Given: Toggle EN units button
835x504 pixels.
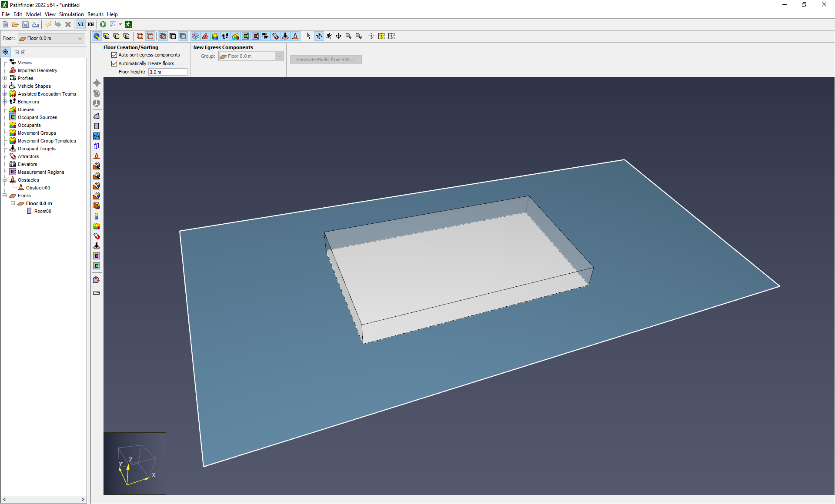Looking at the screenshot, I should (90, 24).
